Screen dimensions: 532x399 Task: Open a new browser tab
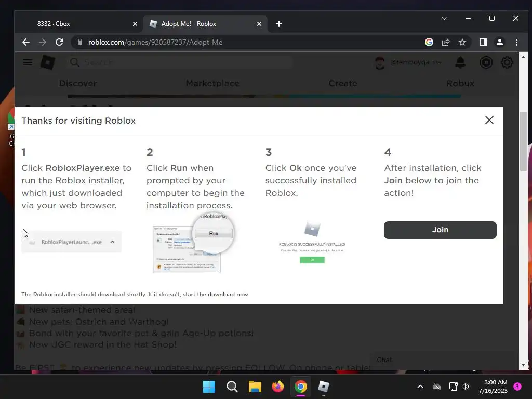[279, 24]
